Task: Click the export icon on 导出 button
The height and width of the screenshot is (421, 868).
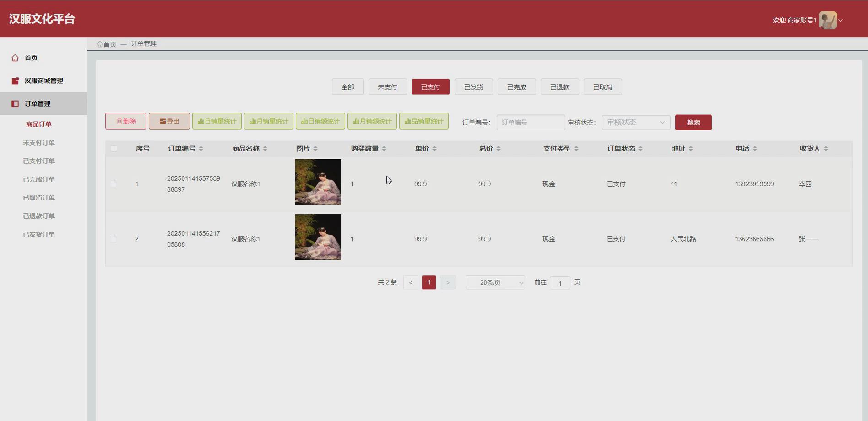Action: click(162, 121)
